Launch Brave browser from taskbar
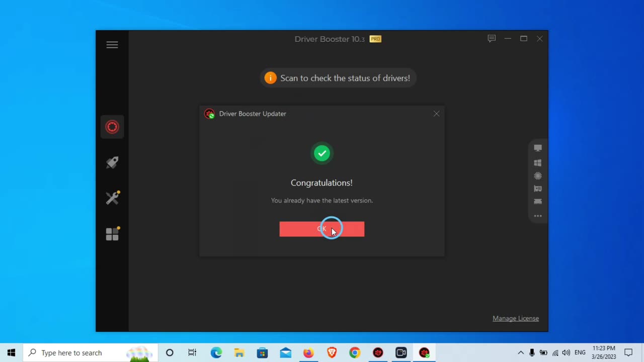The height and width of the screenshot is (362, 644). click(332, 352)
